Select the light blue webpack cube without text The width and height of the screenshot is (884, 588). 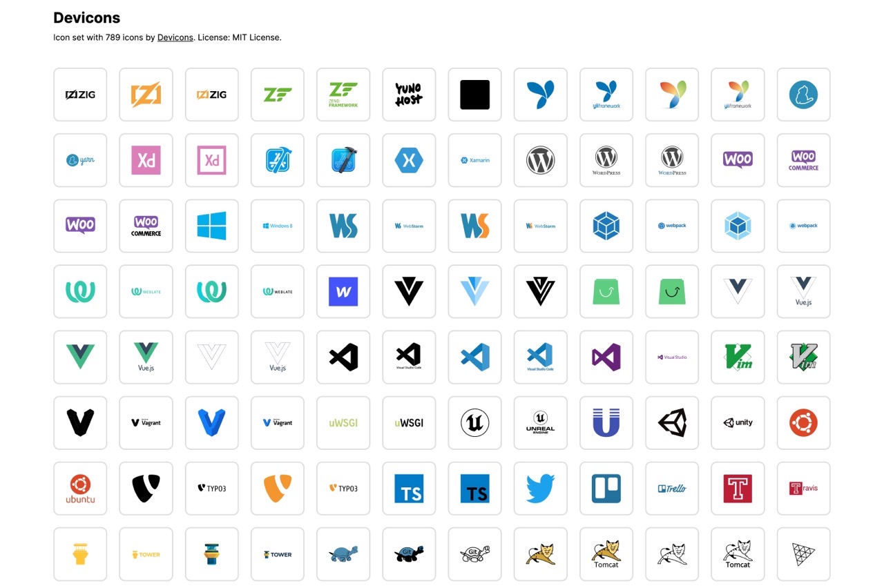738,226
